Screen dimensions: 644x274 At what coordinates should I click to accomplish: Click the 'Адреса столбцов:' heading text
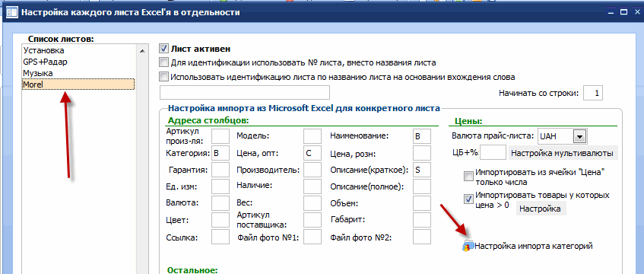[208, 120]
